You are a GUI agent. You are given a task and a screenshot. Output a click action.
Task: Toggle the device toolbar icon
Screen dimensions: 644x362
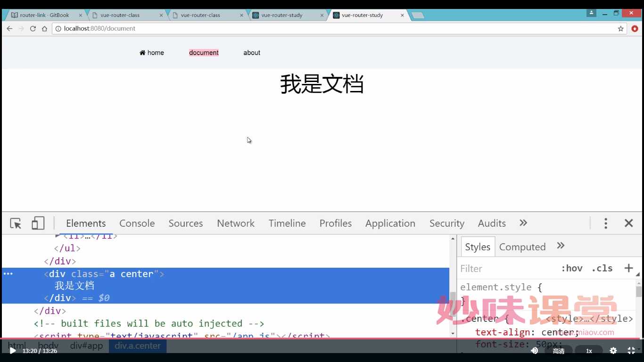(x=38, y=223)
